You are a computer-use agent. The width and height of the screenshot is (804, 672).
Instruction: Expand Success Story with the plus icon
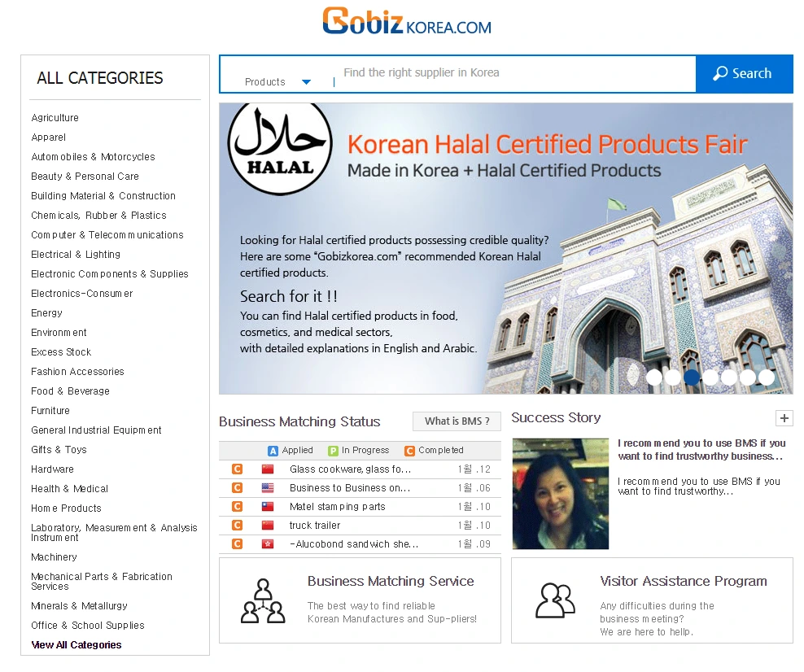tap(784, 418)
